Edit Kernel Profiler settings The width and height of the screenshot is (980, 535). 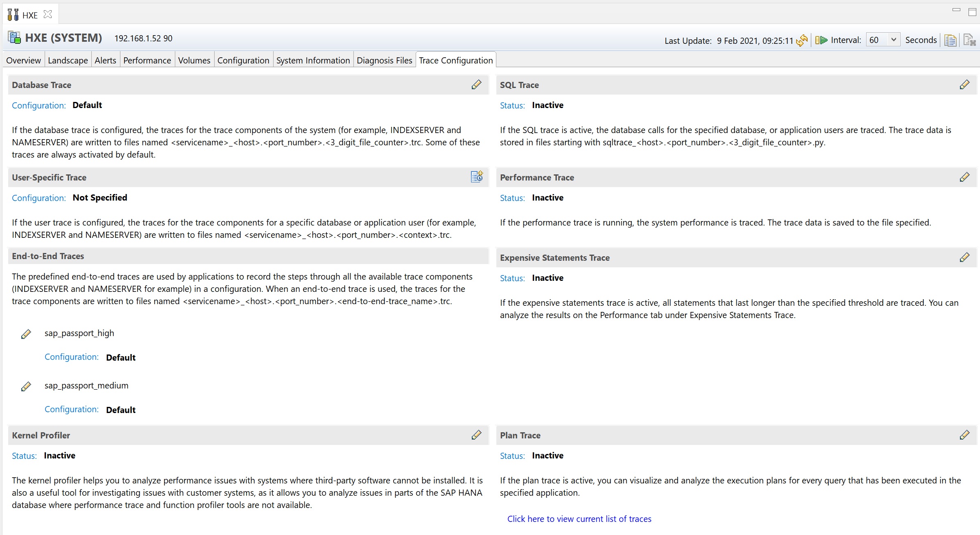coord(476,435)
